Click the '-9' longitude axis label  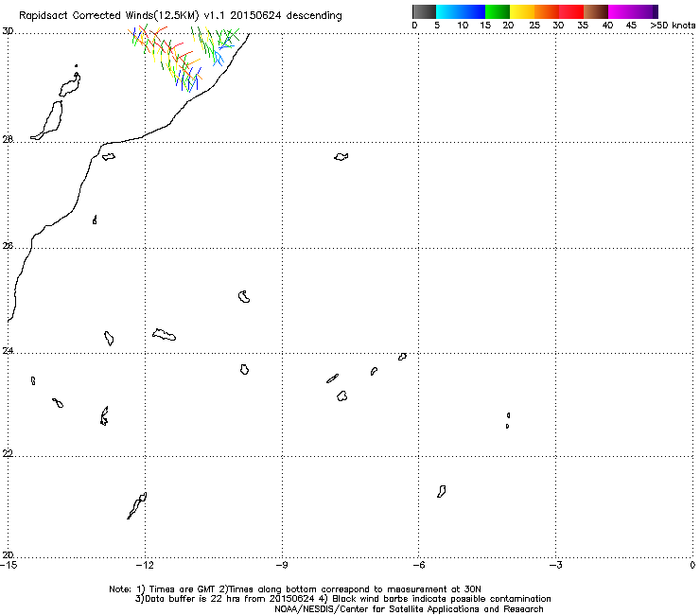[x=282, y=565]
